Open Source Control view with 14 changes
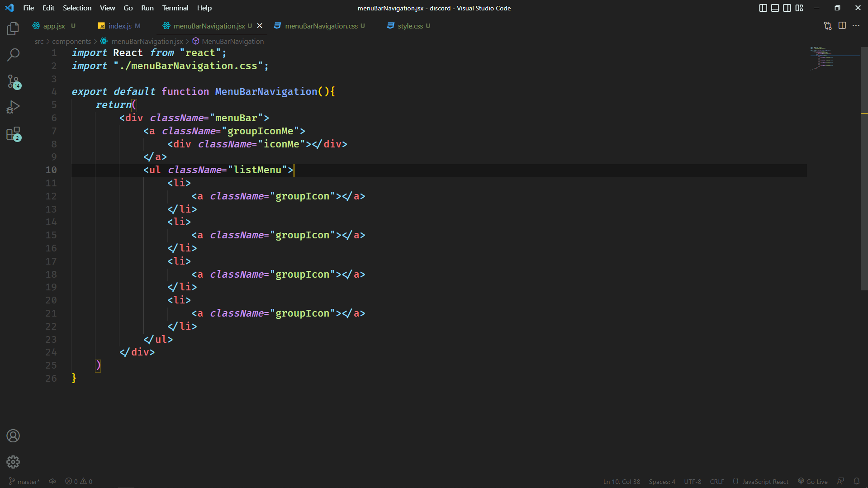The height and width of the screenshot is (488, 868). coord(13,81)
